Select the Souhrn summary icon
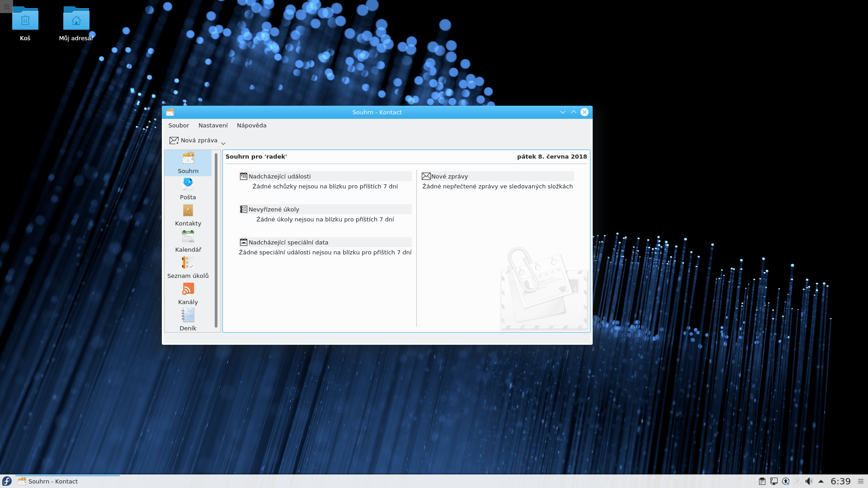The width and height of the screenshot is (868, 488). (188, 163)
